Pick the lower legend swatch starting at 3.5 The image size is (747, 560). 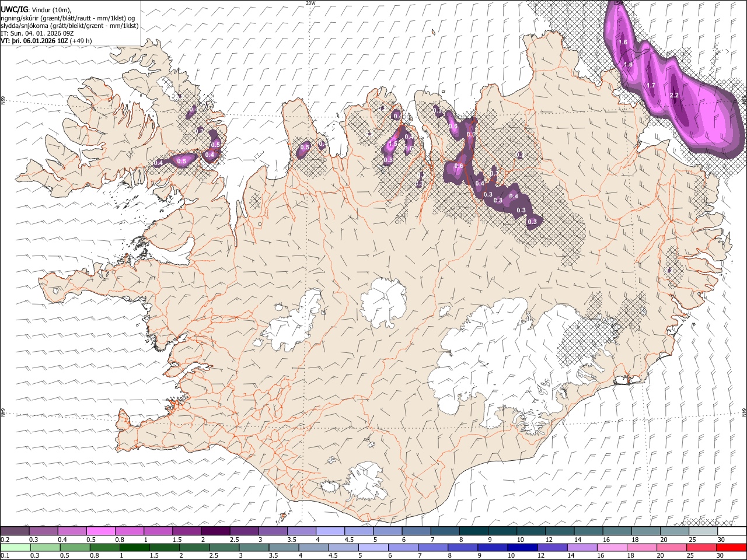coord(284,547)
